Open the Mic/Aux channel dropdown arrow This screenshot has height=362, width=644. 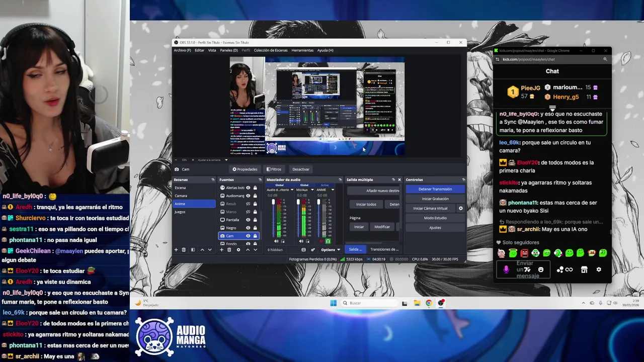(312, 190)
